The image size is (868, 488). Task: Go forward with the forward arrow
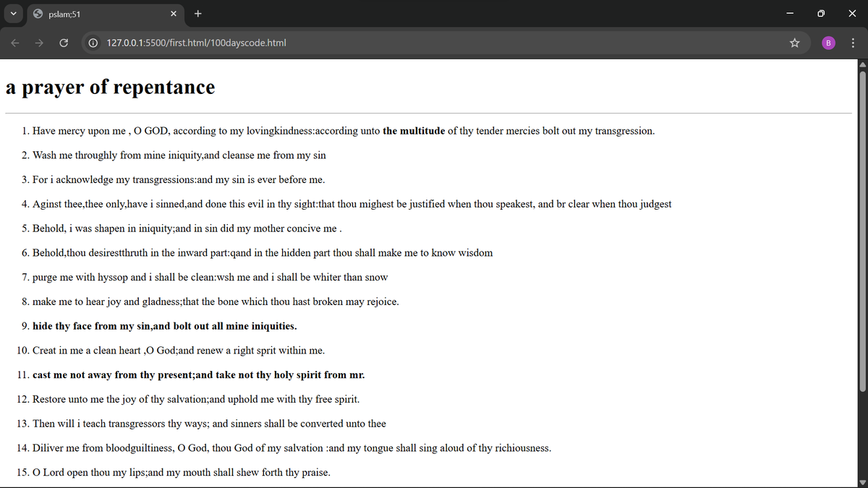(x=39, y=43)
